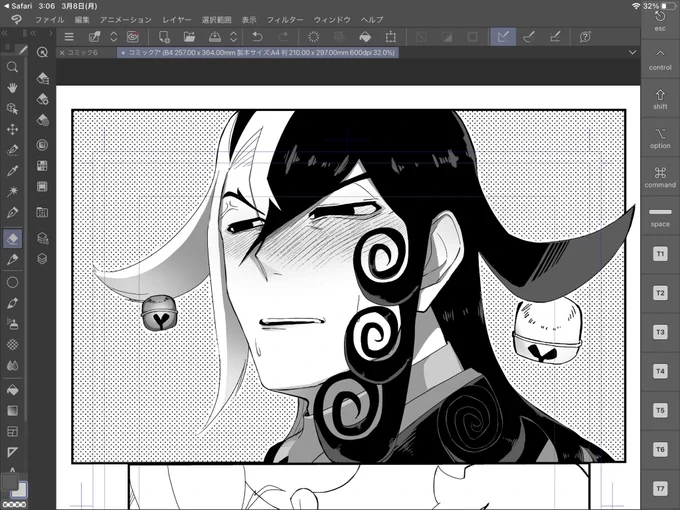
Task: Expand the canvas tab list chevron
Action: click(632, 52)
